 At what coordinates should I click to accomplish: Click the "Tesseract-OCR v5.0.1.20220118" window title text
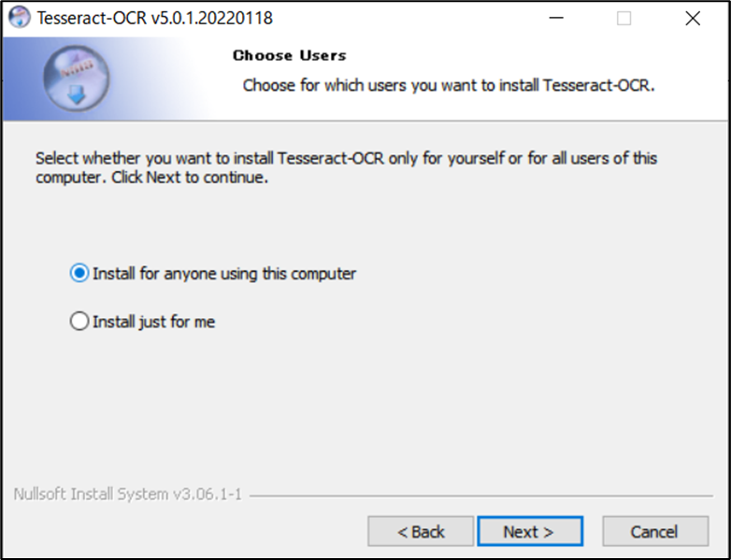click(155, 18)
